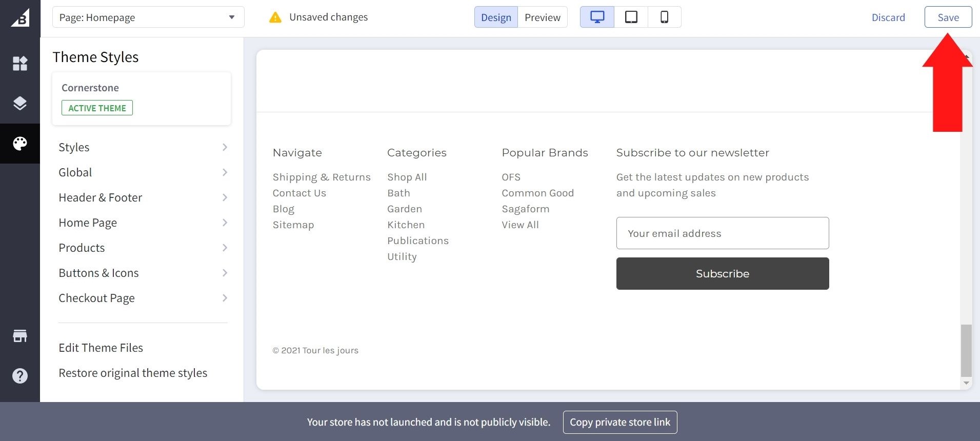Open the Widgets panel icon
Screen dimensions: 980x441
(x=20, y=64)
